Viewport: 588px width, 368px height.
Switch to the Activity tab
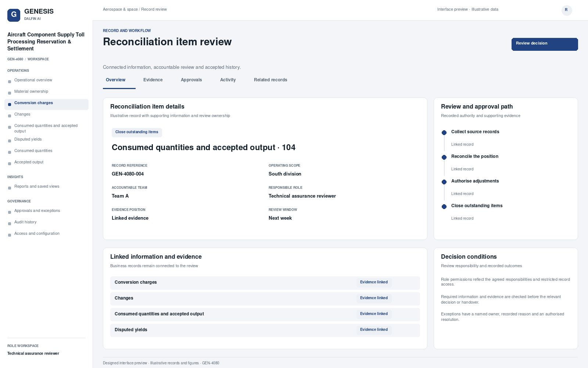point(228,80)
